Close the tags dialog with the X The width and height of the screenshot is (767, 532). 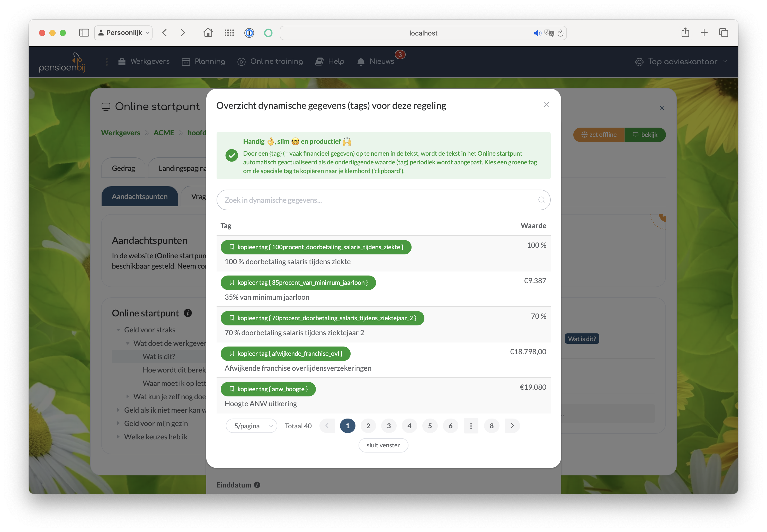(x=546, y=105)
